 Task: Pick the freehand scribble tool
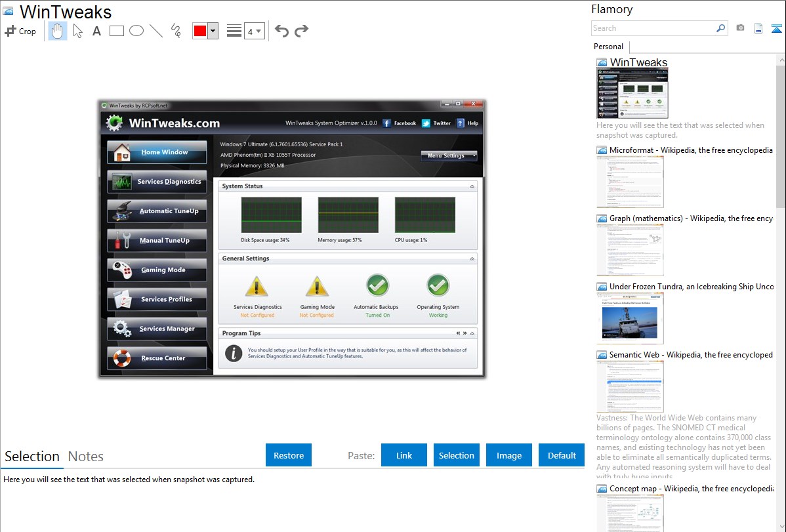click(176, 31)
